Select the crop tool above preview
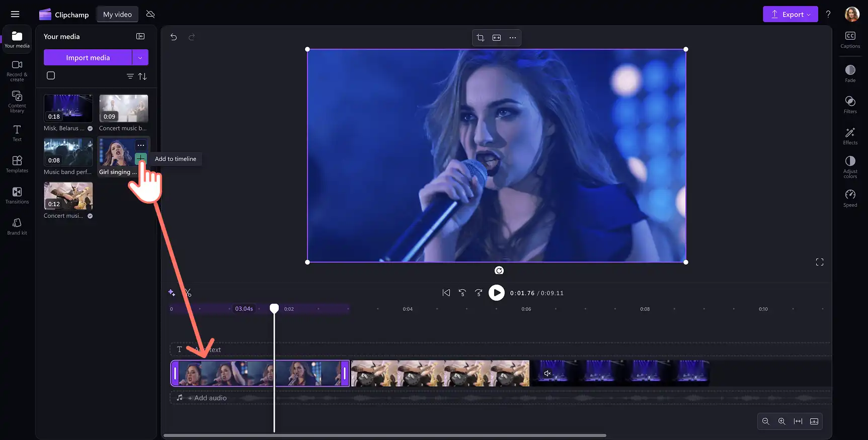Image resolution: width=868 pixels, height=440 pixels. pos(481,38)
